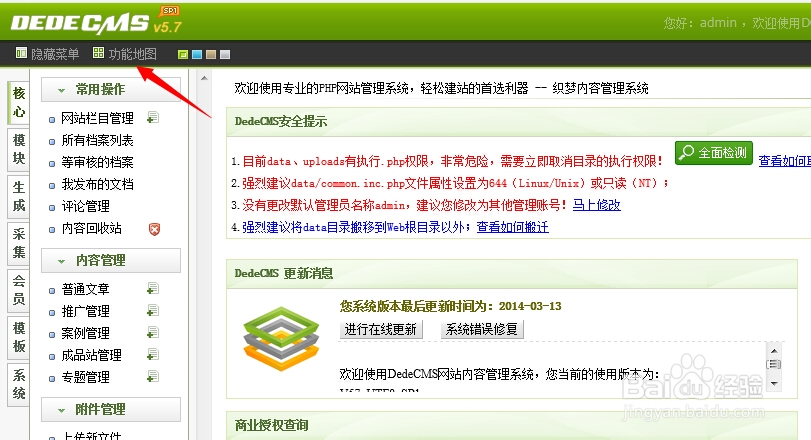This screenshot has width=811, height=440.
Task: Click the add icon beside 推广管理
Action: pos(153,310)
